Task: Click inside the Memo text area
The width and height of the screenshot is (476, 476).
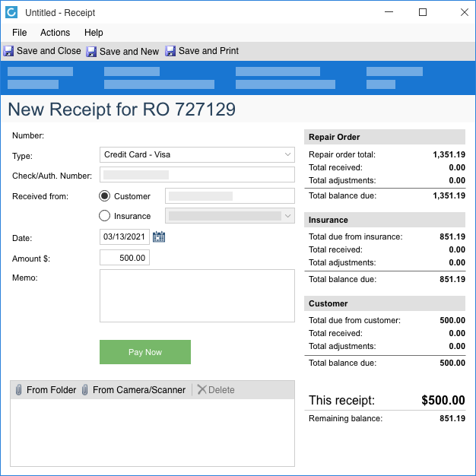Action: pyautogui.click(x=197, y=295)
